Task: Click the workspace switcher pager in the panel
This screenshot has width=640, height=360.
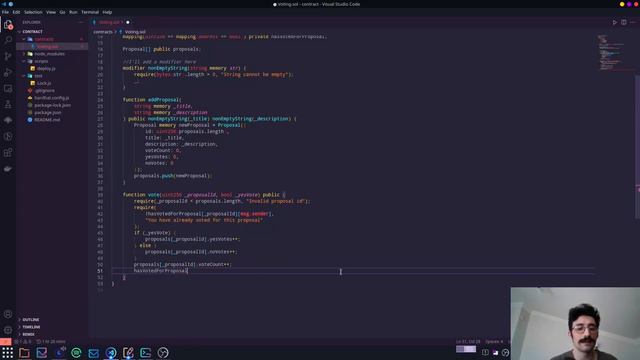Action: [x=466, y=349]
